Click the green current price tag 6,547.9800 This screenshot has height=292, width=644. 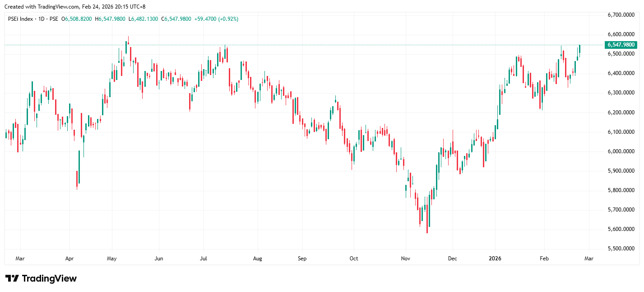(x=621, y=45)
